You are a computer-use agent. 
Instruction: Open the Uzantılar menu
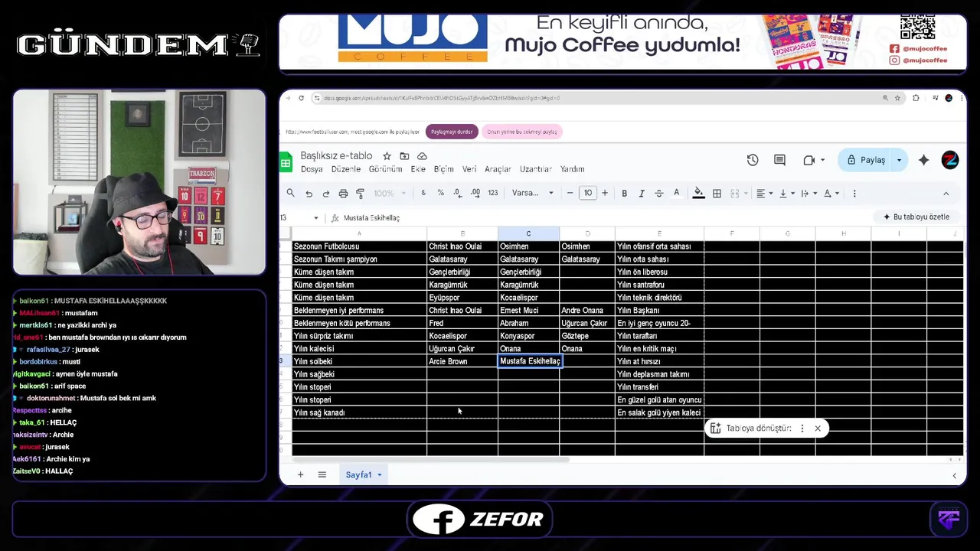[536, 169]
